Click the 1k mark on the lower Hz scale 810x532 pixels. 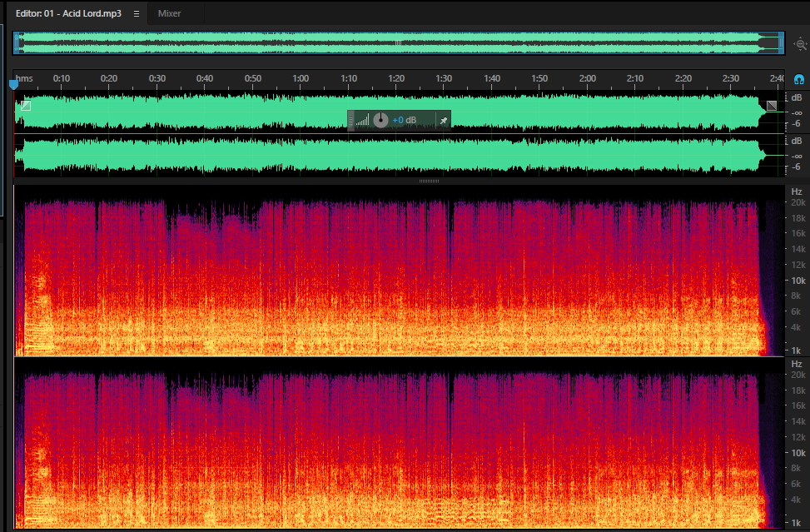point(796,523)
